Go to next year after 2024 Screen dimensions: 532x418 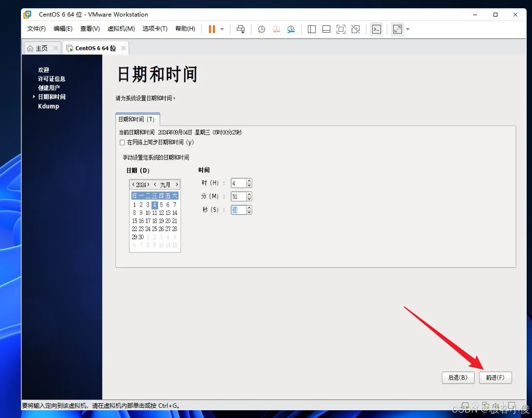coord(148,184)
